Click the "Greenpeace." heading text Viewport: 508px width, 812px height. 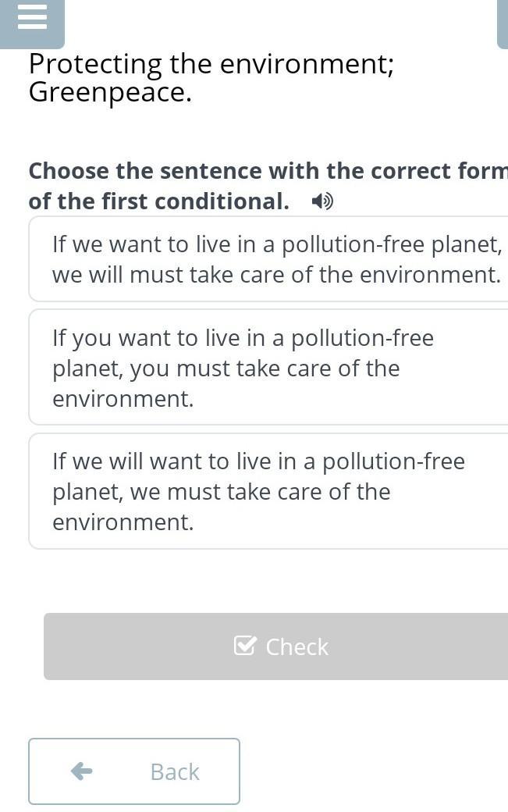coord(110,93)
